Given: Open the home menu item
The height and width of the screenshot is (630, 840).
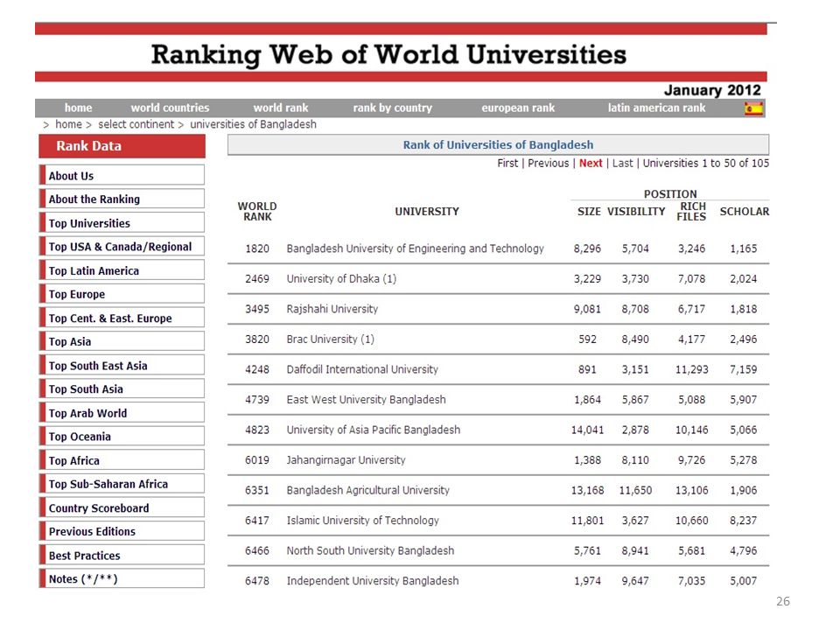Looking at the screenshot, I should (78, 108).
